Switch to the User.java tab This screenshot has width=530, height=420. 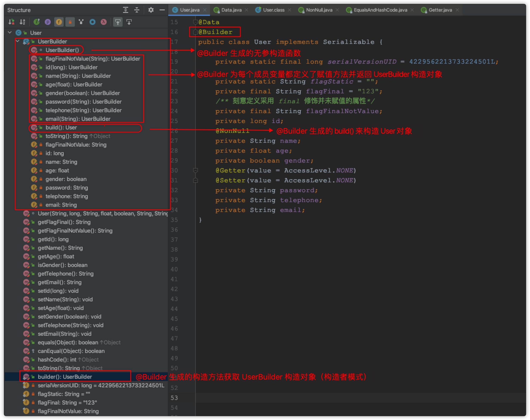pyautogui.click(x=189, y=10)
